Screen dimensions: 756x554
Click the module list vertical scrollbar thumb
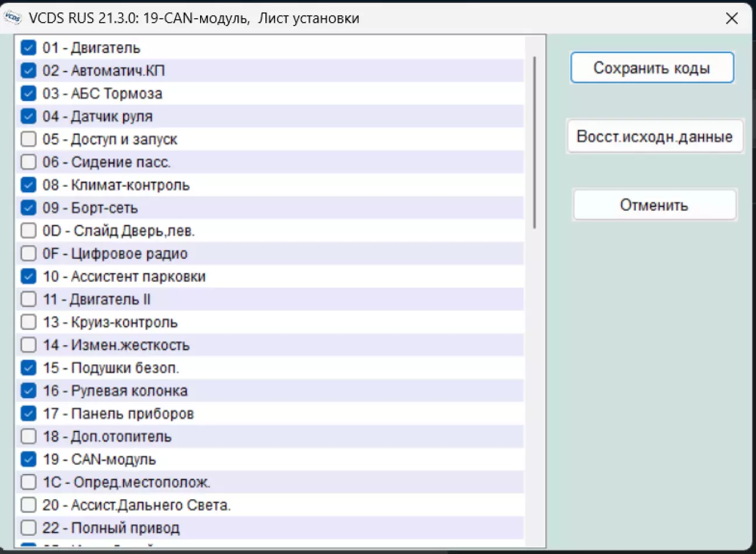[x=534, y=142]
